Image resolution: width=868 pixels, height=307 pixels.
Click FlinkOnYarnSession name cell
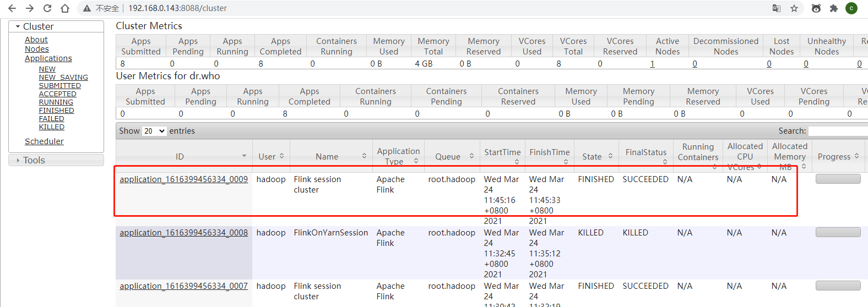coord(330,233)
